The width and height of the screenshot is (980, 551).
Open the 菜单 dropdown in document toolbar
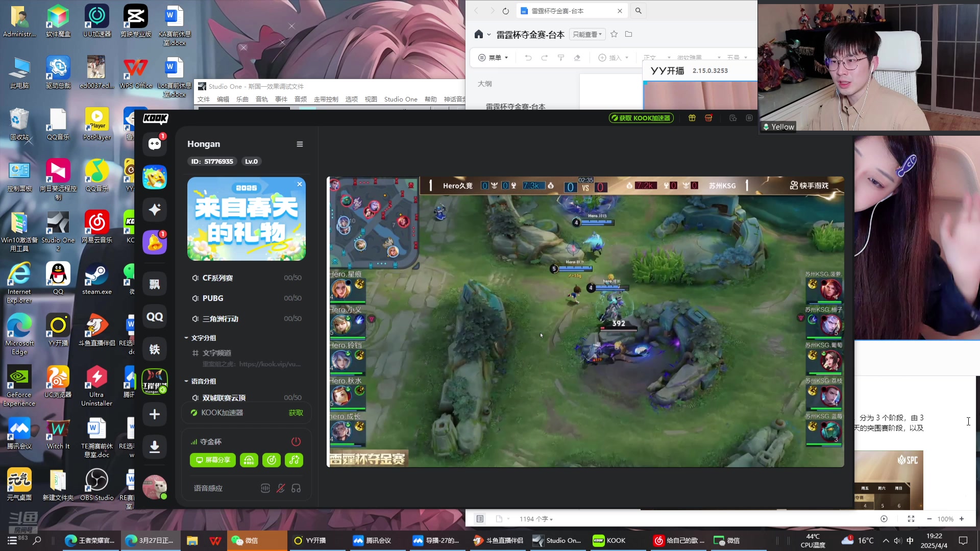493,58
